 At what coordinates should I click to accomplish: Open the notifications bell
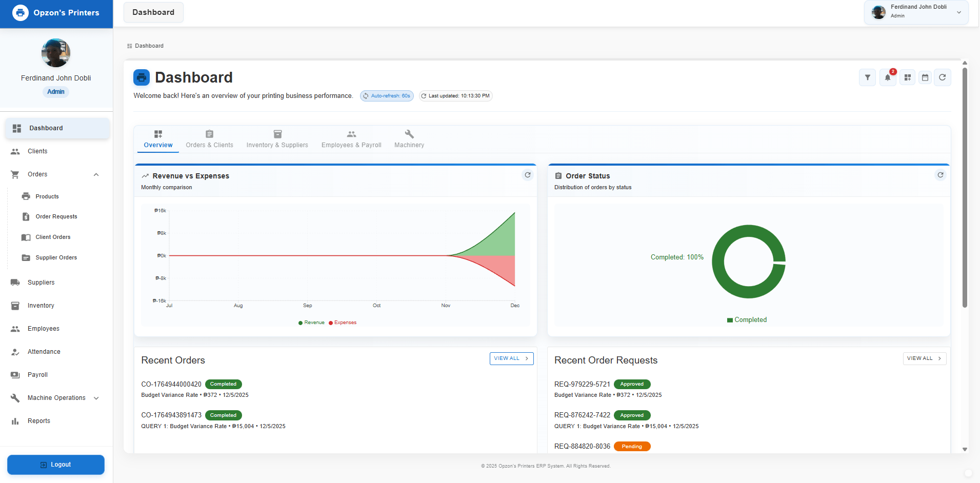pyautogui.click(x=887, y=77)
